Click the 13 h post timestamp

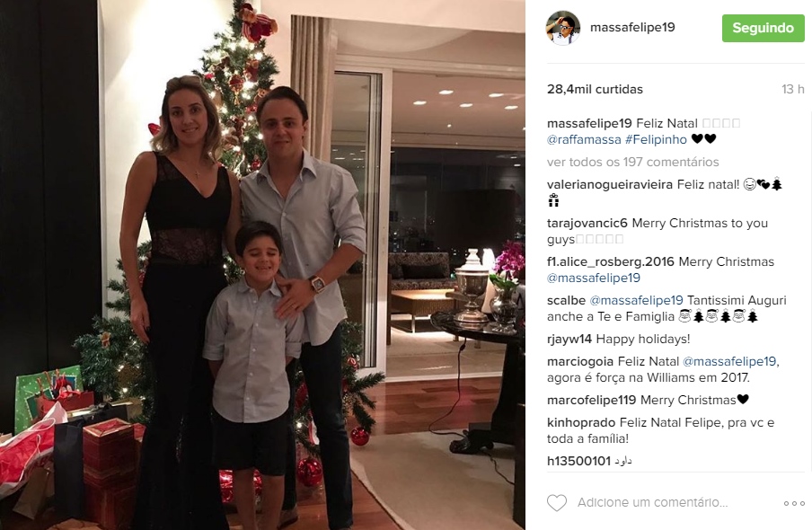pyautogui.click(x=793, y=89)
